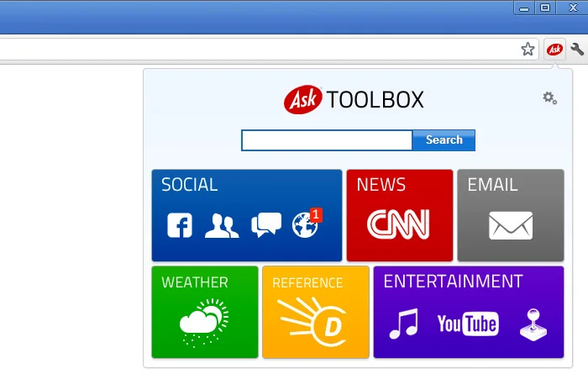Screen dimensions: 588x379
Task: Open CNN in the News tile
Action: (x=398, y=224)
